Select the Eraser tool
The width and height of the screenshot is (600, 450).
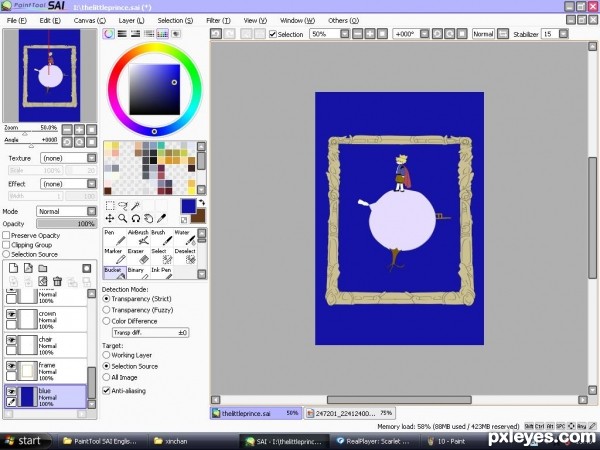138,256
